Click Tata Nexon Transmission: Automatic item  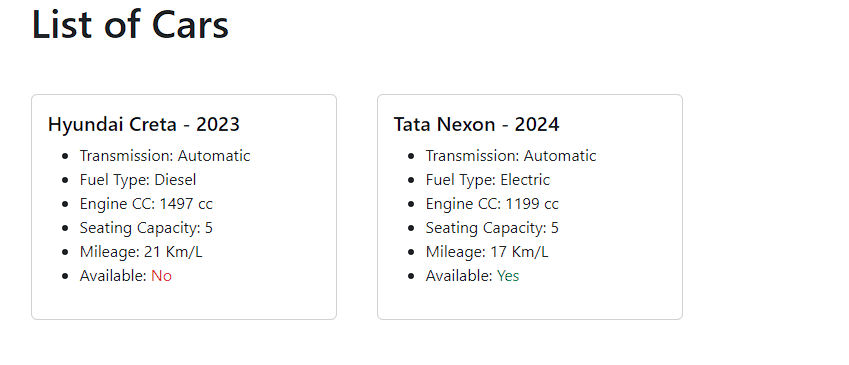511,156
